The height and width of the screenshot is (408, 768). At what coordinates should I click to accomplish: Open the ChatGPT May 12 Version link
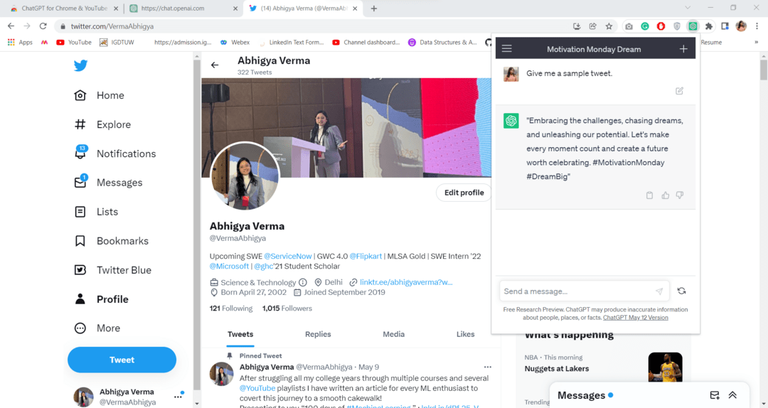(635, 317)
